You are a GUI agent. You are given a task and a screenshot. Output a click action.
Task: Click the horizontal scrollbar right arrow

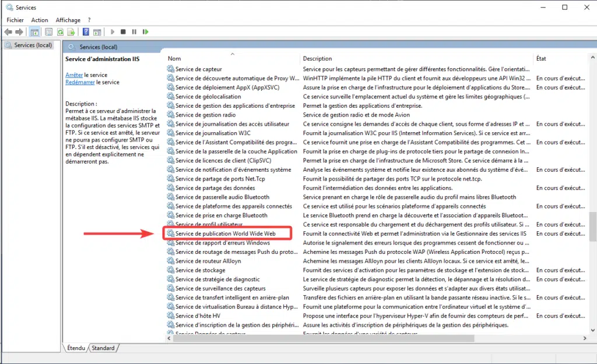coord(585,338)
